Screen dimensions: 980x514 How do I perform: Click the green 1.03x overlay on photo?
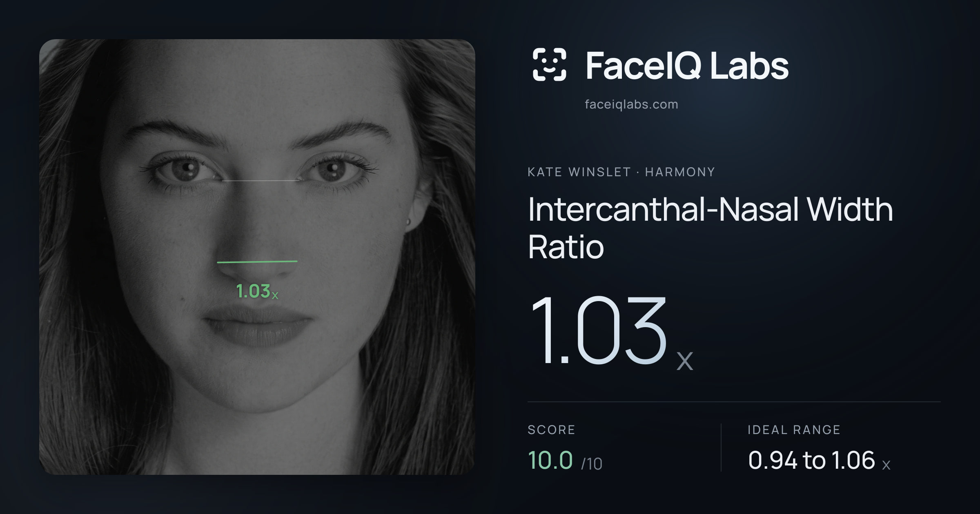pos(257,291)
